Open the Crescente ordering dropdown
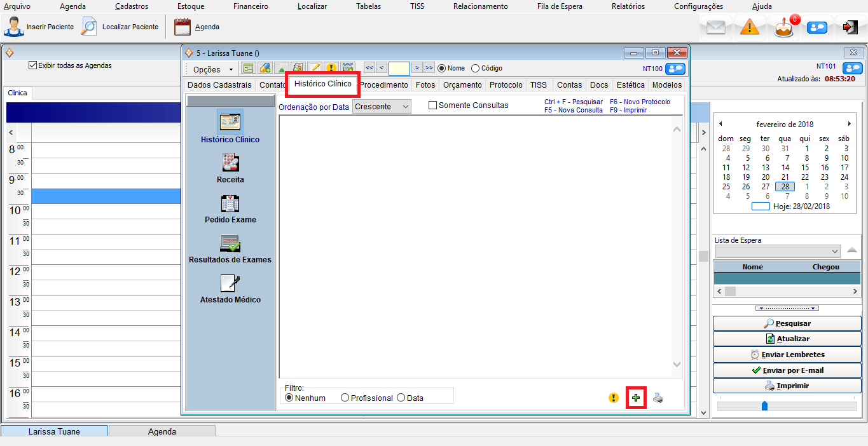868x446 pixels. [x=382, y=107]
